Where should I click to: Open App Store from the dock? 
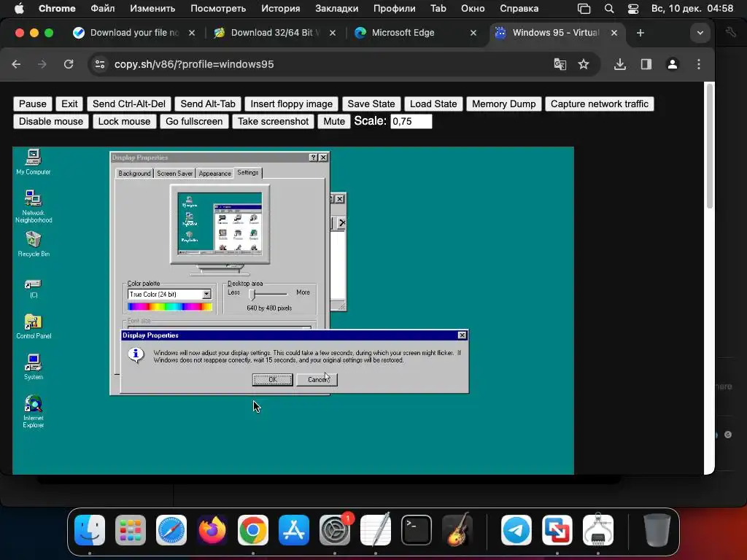294,529
